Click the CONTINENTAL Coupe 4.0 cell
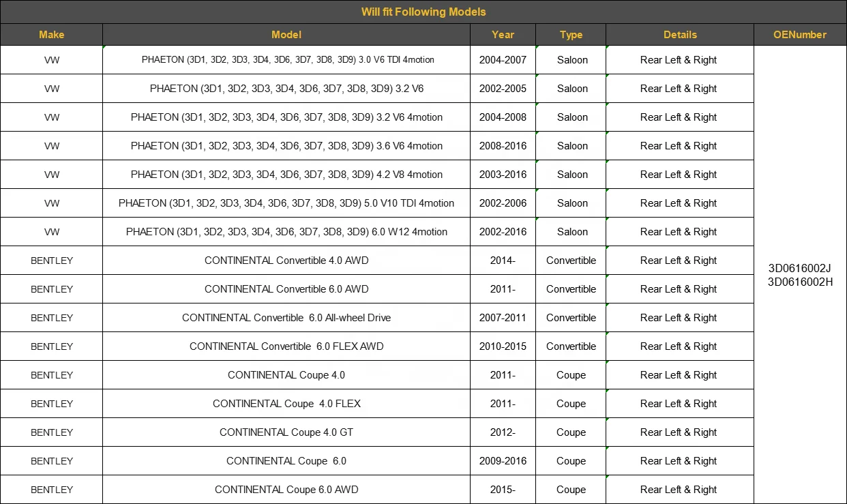Viewport: 847px width, 504px height. [286, 375]
